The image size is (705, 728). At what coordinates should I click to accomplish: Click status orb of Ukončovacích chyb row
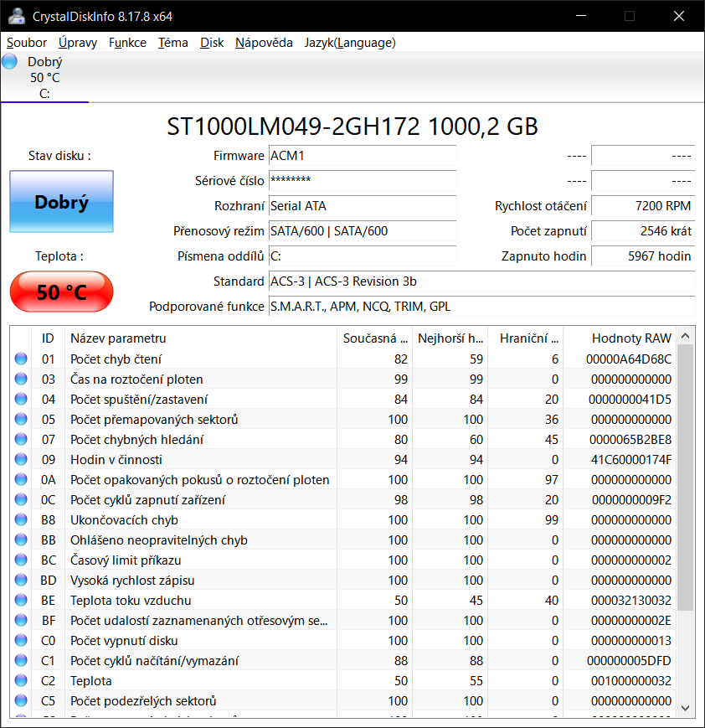click(x=21, y=519)
